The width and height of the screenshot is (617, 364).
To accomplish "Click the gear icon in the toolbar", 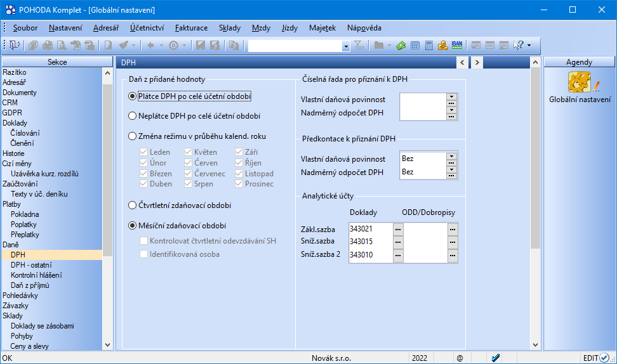I will 173,45.
